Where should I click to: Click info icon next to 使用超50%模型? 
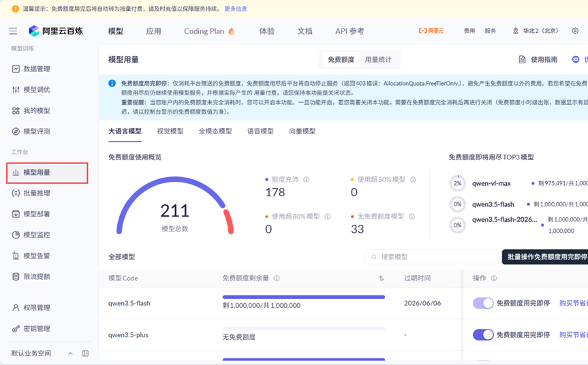[x=413, y=180]
